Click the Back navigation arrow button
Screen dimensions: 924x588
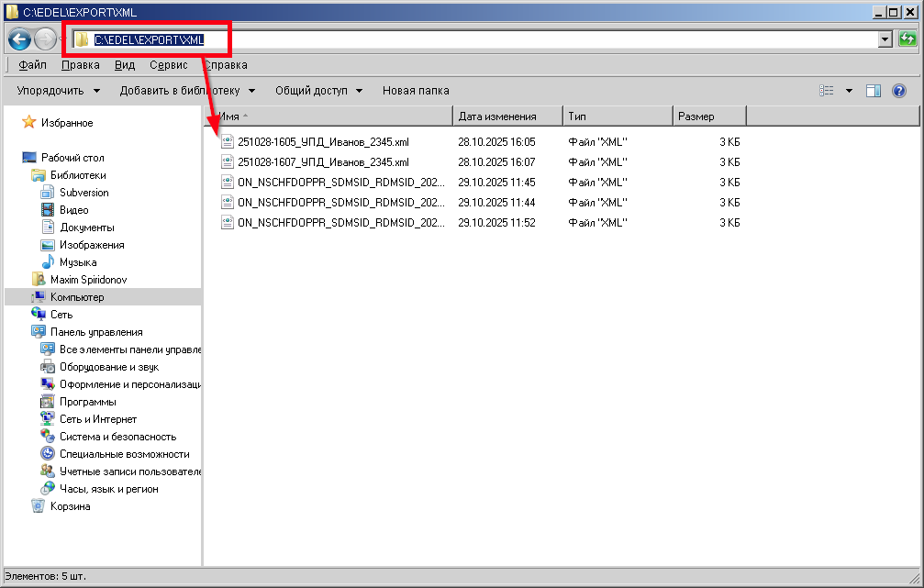click(19, 39)
